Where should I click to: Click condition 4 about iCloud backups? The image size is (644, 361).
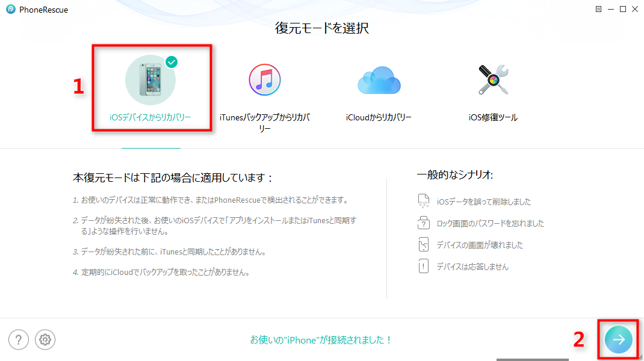[x=162, y=273]
